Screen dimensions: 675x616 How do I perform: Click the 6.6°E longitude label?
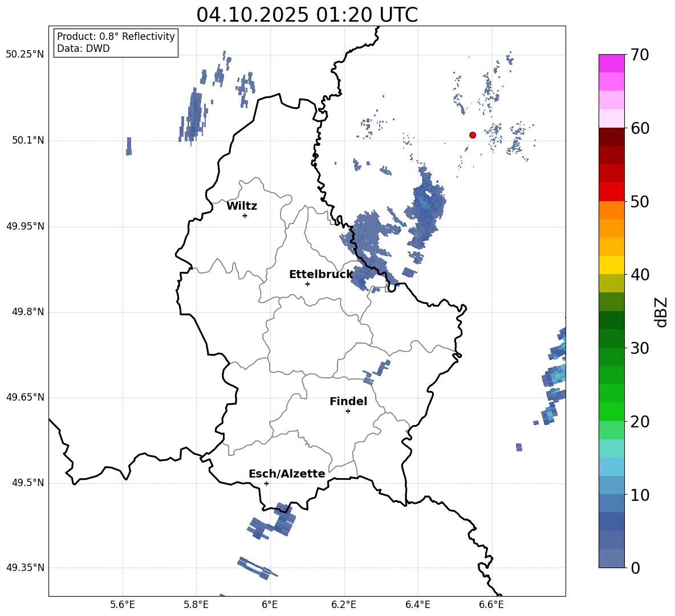[x=491, y=605]
